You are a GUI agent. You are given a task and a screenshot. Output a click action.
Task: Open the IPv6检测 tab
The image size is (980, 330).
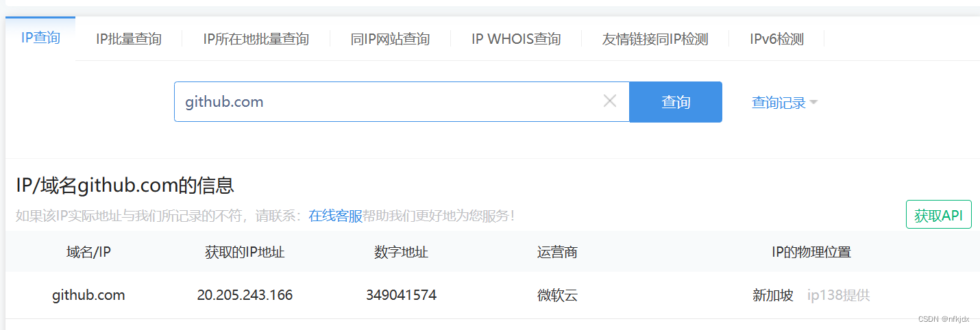(776, 39)
